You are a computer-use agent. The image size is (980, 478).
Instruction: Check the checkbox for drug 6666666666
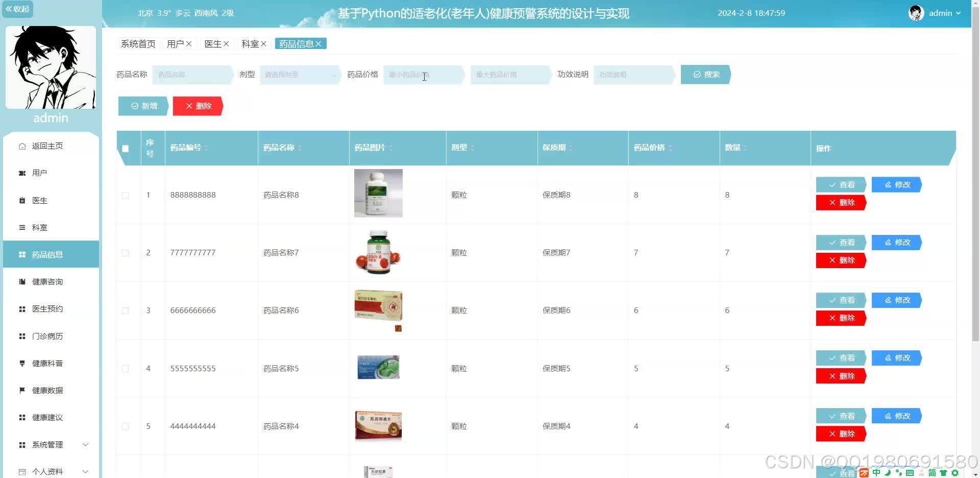(x=125, y=310)
